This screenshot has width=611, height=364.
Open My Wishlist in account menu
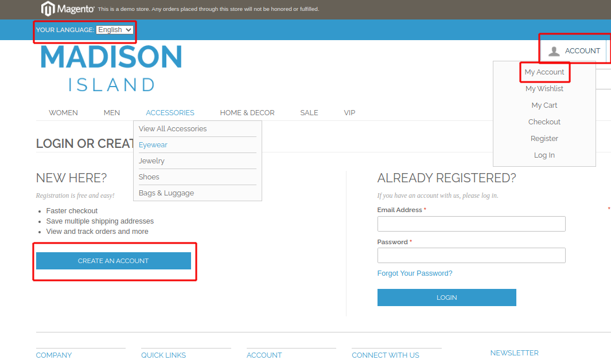tap(544, 89)
